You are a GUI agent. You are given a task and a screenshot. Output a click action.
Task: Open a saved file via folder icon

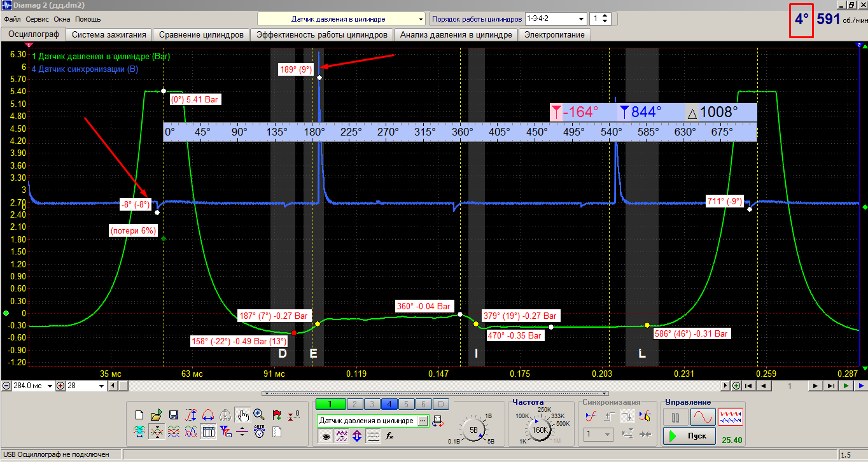tap(156, 416)
